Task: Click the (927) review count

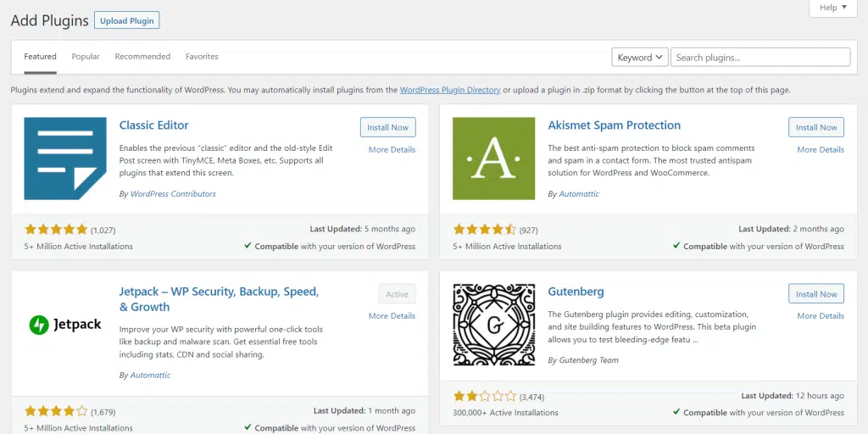Action: [x=529, y=230]
